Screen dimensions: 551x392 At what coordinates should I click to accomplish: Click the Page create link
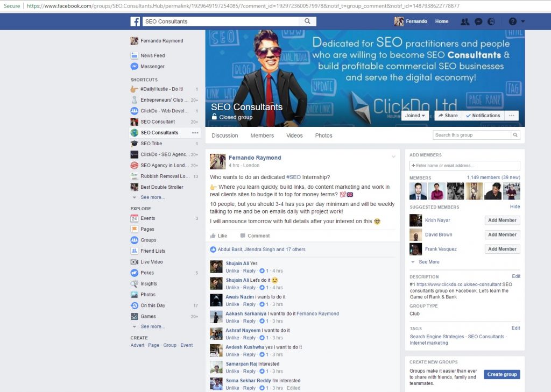(x=153, y=345)
